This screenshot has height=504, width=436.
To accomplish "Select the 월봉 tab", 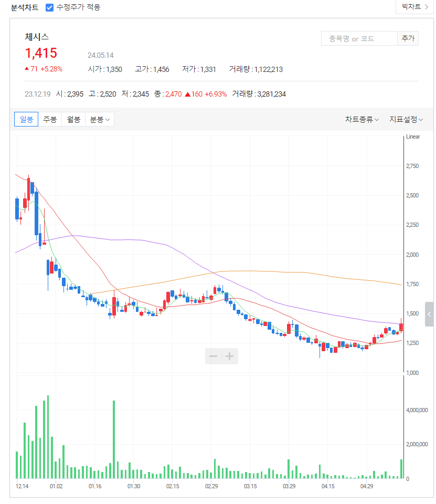I will pos(73,119).
